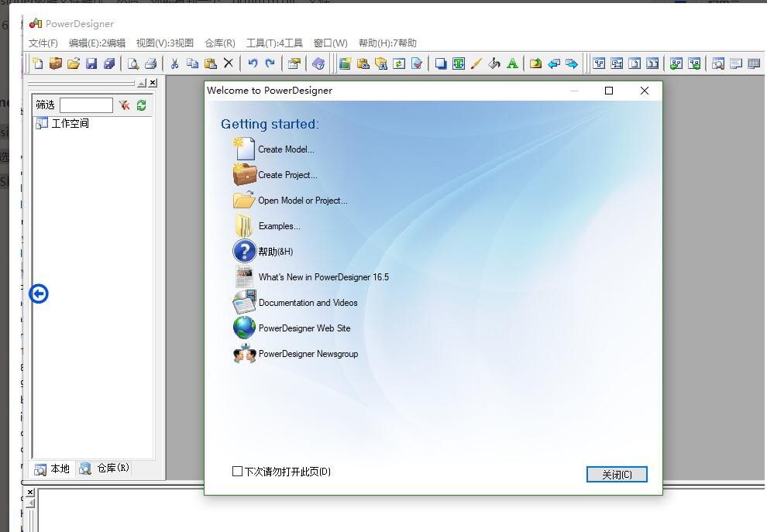This screenshot has height=532, width=767.
Task: Open the 仓库(R) menu
Action: pos(219,43)
